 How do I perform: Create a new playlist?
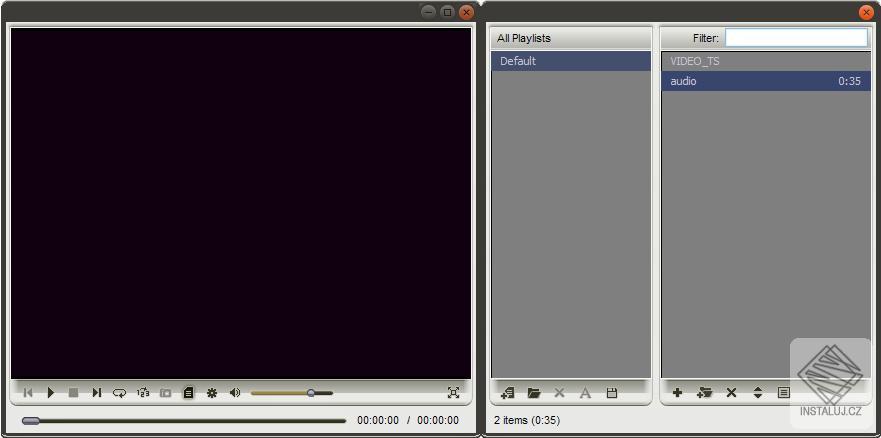coord(508,393)
